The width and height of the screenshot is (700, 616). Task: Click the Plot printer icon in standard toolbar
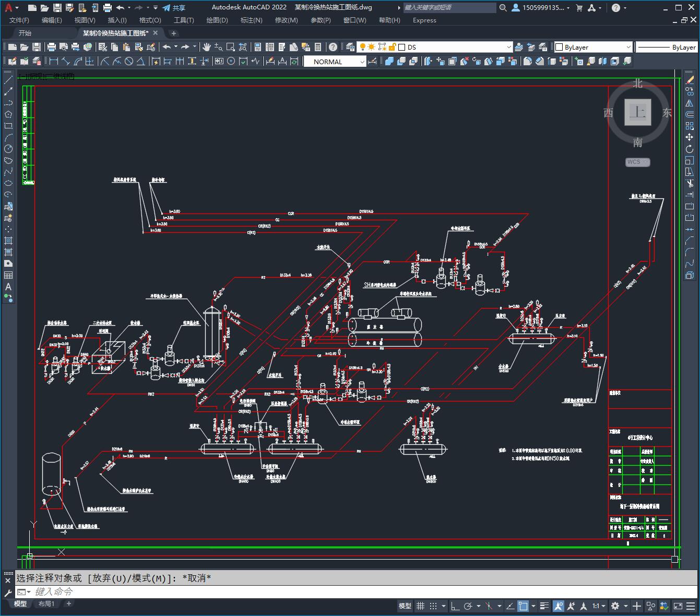[x=51, y=47]
